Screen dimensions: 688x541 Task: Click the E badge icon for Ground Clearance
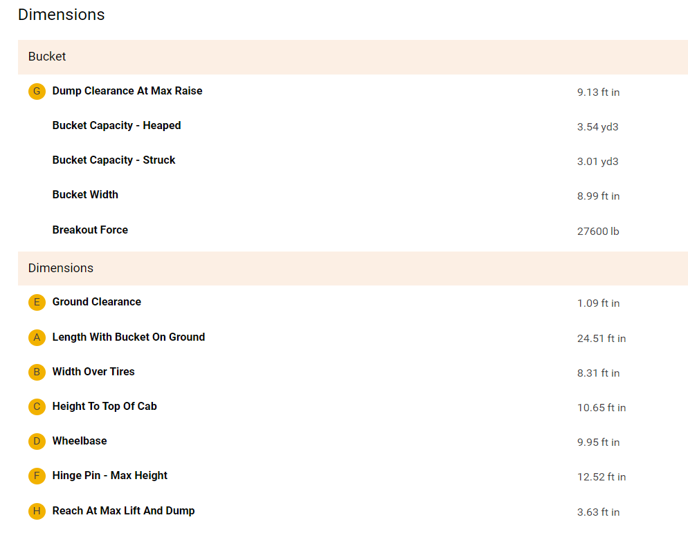tap(37, 302)
